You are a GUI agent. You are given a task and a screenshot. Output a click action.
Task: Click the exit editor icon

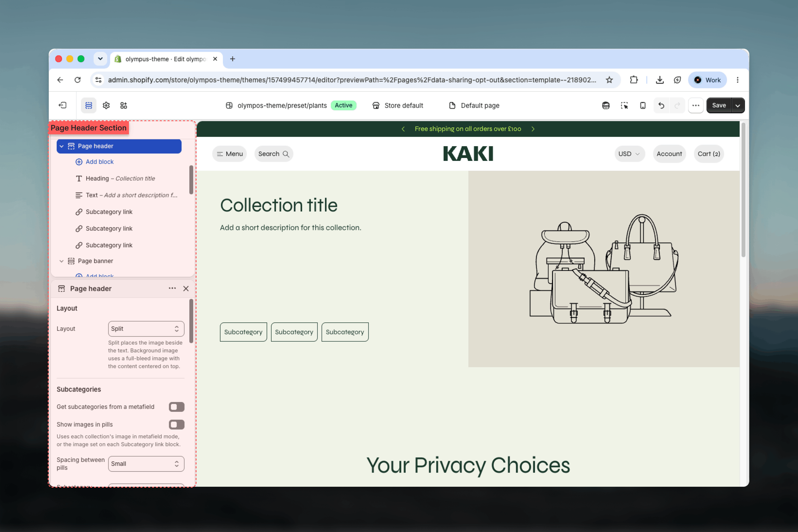click(62, 105)
